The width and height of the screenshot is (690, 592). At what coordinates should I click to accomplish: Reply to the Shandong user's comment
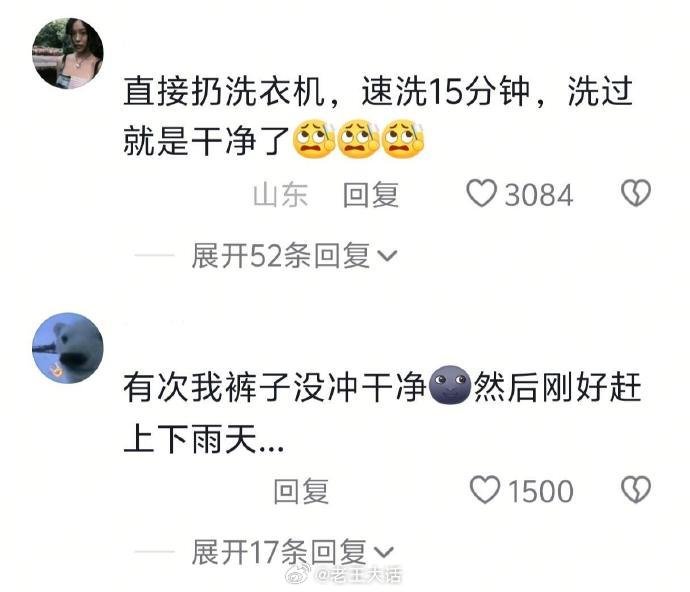371,195
